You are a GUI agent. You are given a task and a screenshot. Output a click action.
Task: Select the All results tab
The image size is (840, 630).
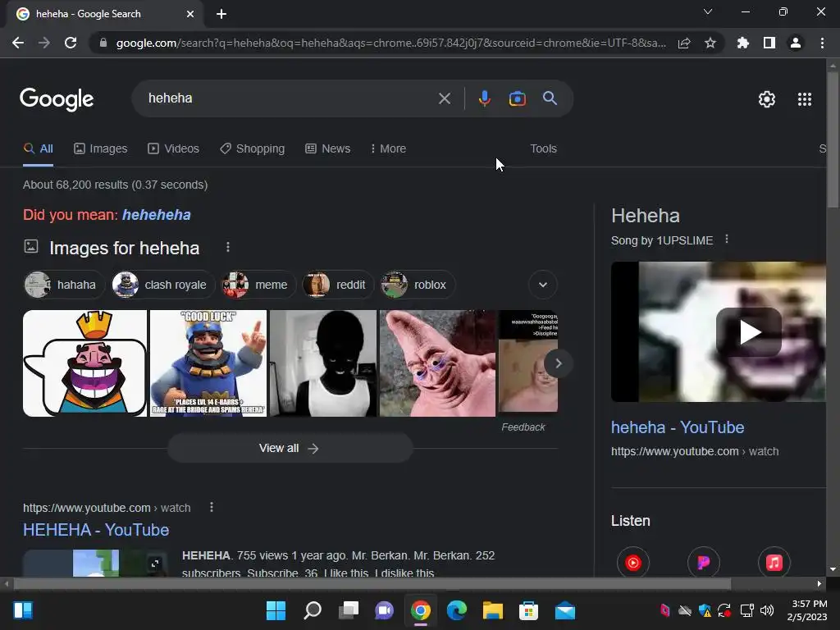pos(38,148)
